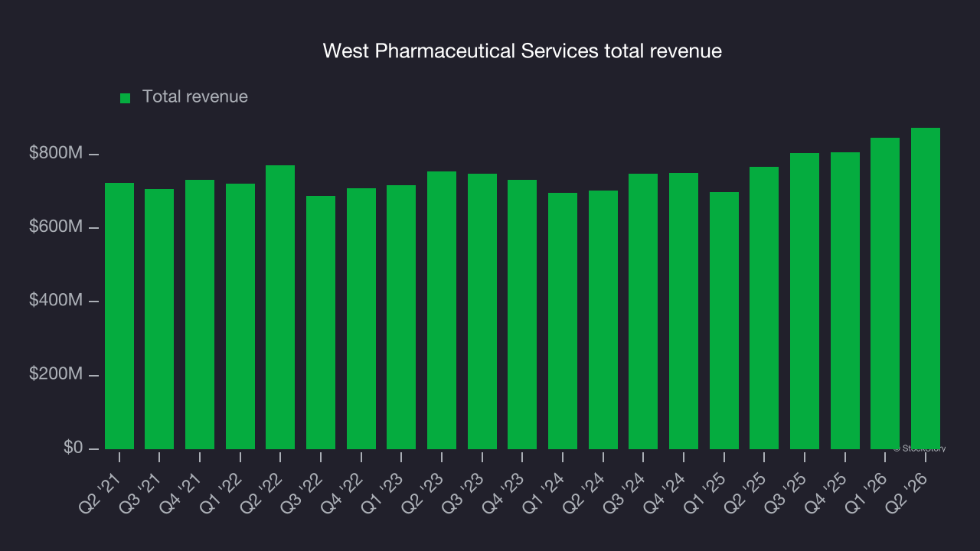Select the Q1 '26 revenue bar
This screenshot has width=980, height=551.
885,293
